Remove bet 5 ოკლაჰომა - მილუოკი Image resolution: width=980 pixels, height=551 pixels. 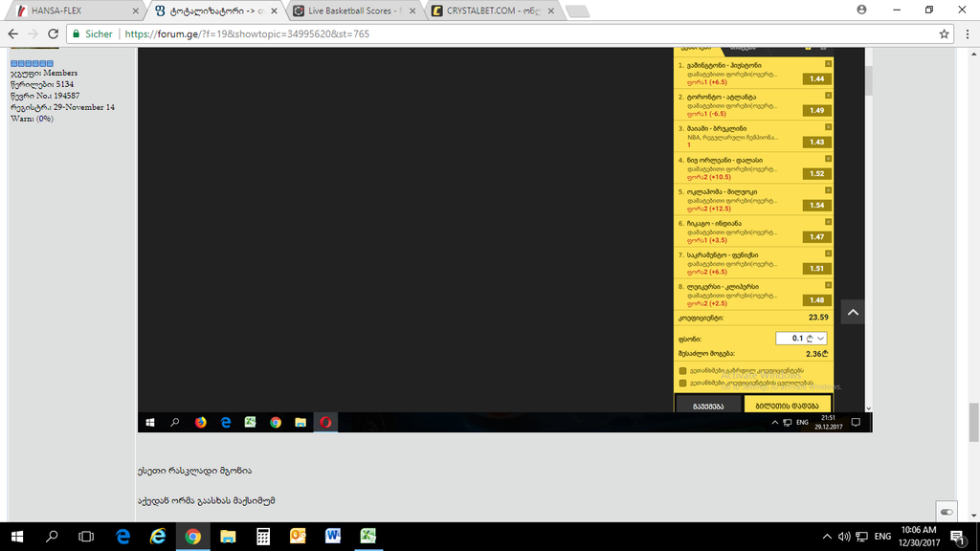click(828, 190)
